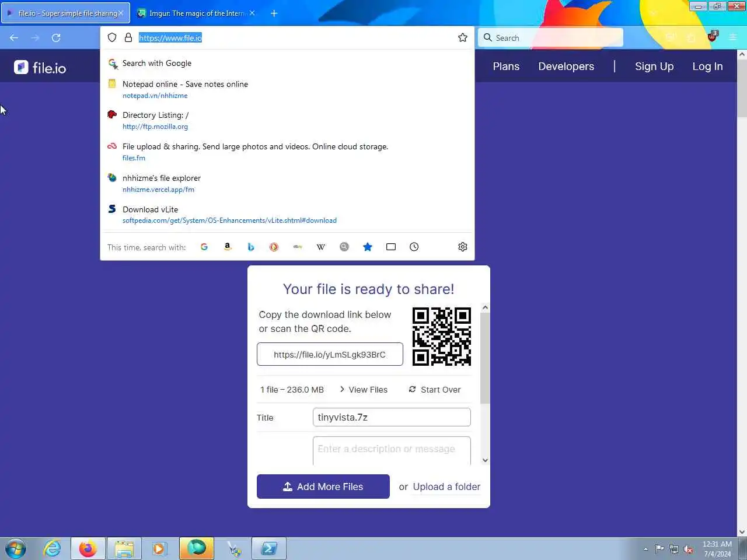Open Directory Listing ftp.mozilla.org suggestion

pos(288,120)
